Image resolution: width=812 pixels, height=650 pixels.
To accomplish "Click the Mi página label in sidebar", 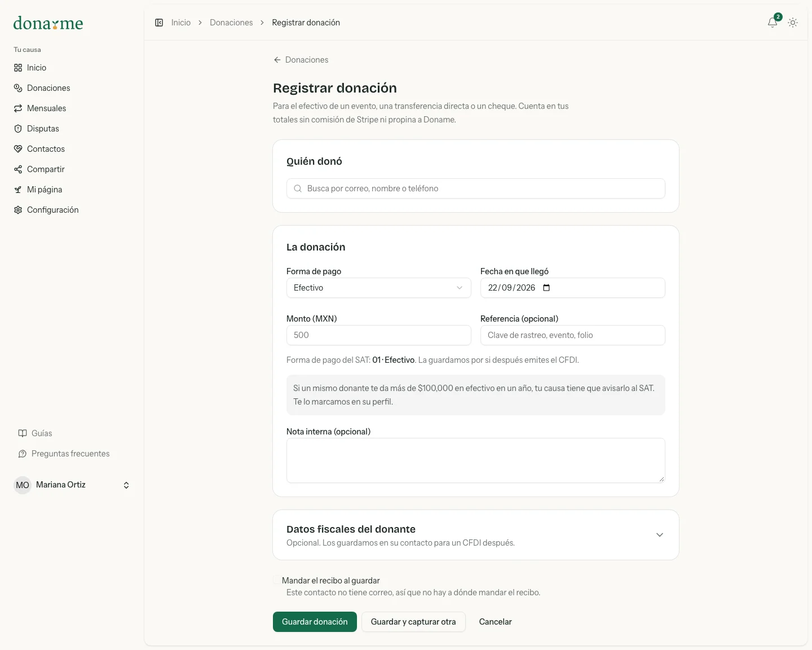I will point(45,190).
